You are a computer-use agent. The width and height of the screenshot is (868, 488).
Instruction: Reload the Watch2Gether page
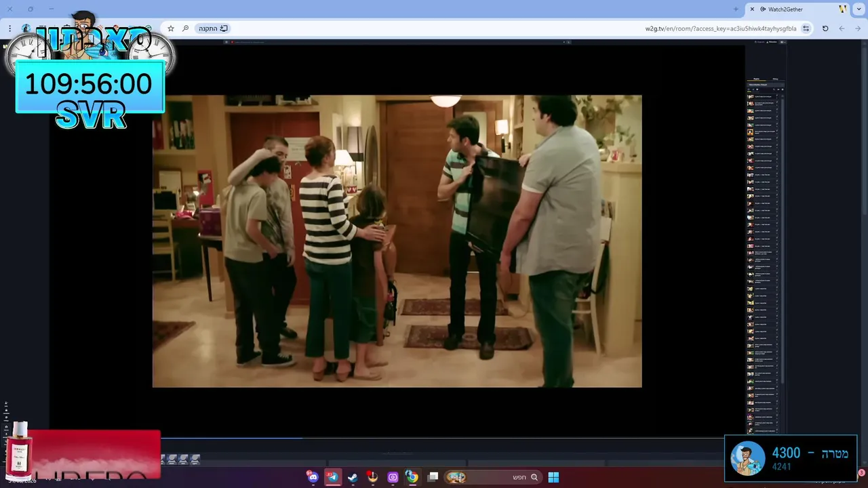click(825, 28)
